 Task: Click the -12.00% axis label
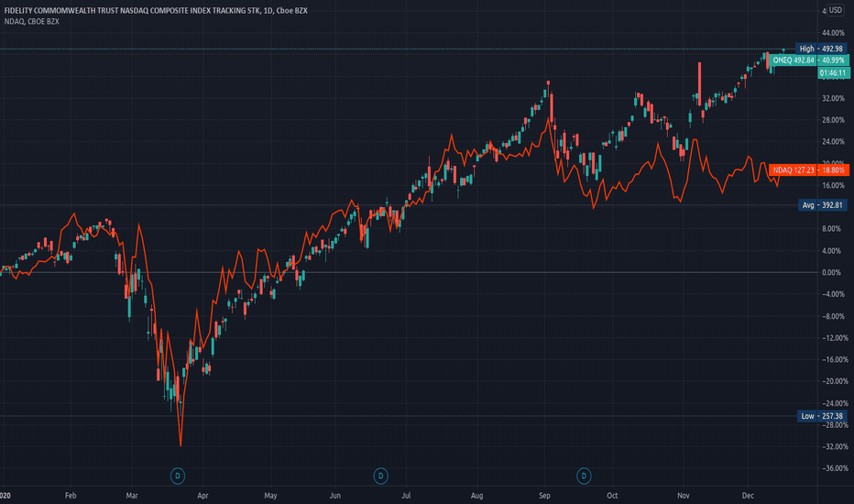(833, 338)
